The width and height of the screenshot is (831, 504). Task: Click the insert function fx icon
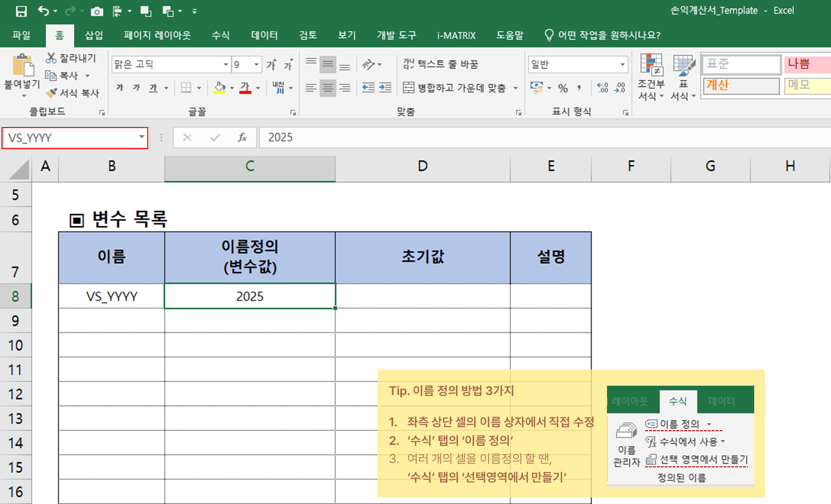(242, 138)
